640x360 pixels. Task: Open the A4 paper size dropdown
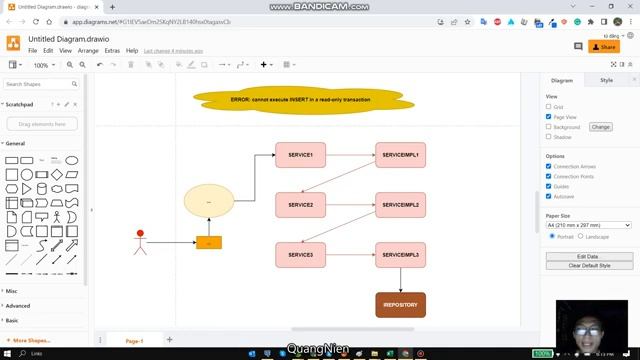589,225
